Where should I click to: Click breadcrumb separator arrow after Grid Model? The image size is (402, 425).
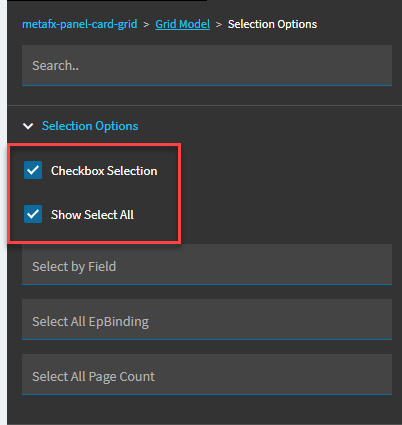(219, 24)
